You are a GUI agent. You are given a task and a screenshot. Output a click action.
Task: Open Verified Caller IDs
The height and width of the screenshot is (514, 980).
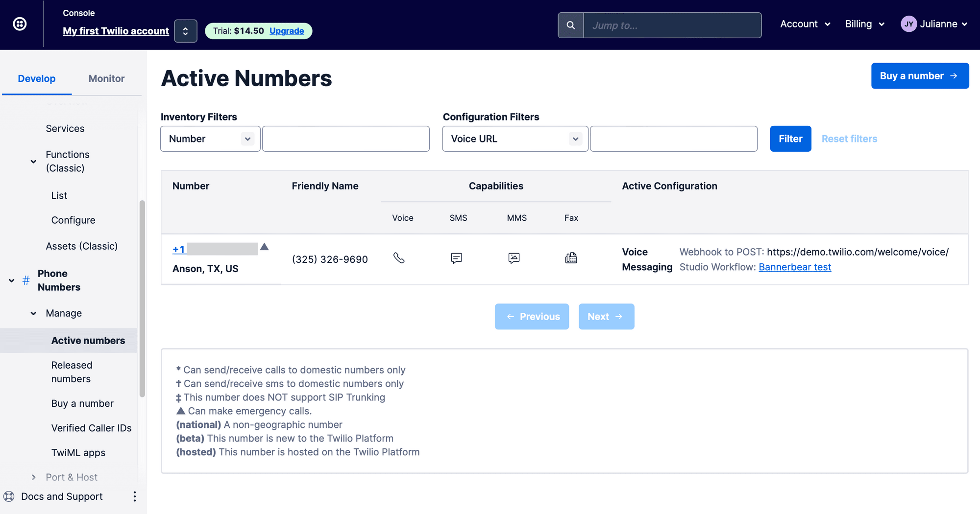(x=91, y=428)
